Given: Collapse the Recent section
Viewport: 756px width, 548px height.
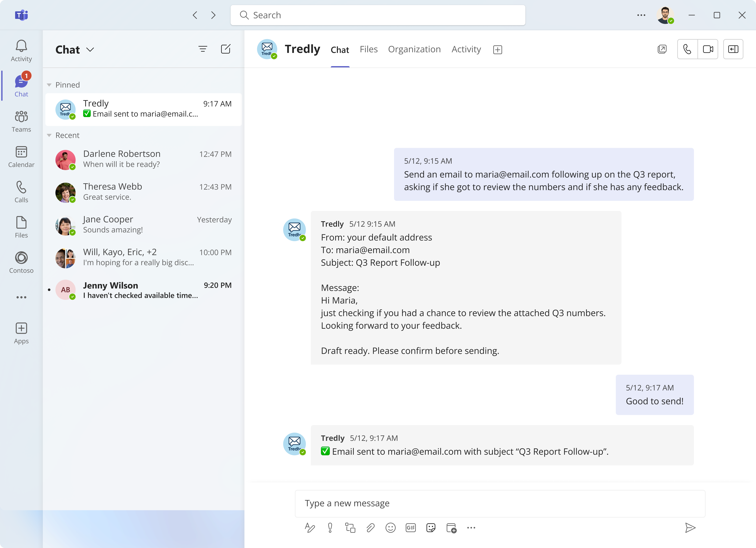Looking at the screenshot, I should [49, 135].
